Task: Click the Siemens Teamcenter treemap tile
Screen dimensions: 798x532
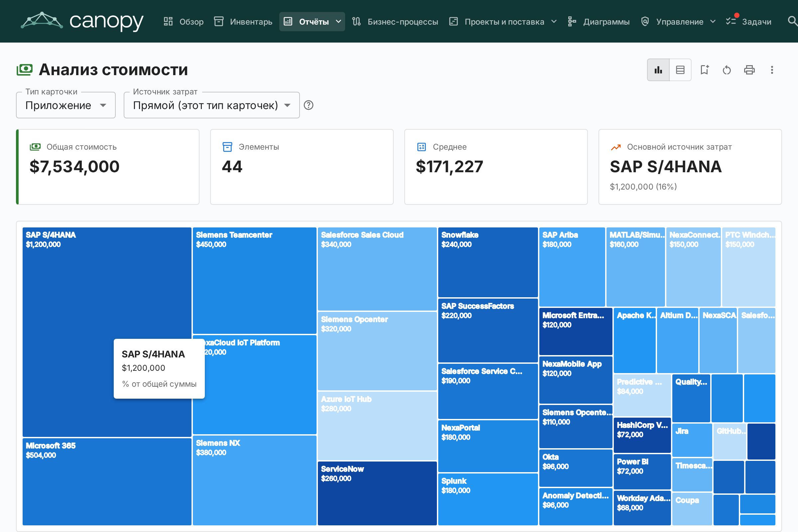Action: [254, 281]
